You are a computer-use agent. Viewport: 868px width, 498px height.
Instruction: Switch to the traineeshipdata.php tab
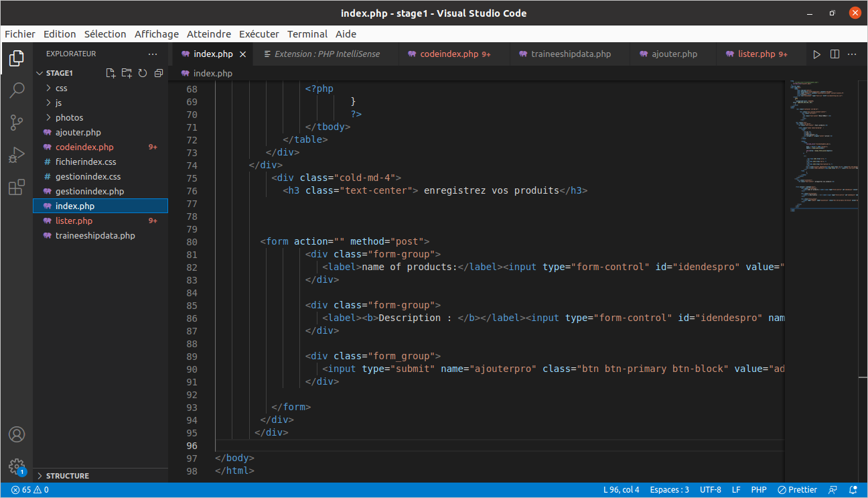[x=571, y=54]
